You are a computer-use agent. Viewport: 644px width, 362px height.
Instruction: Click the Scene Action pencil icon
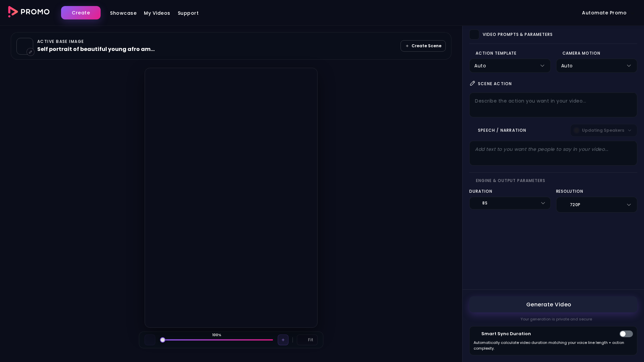[x=472, y=83]
